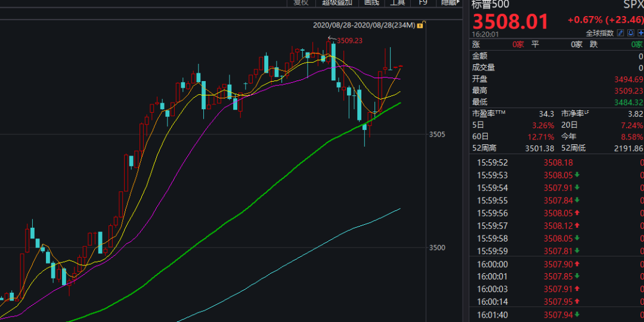The width and height of the screenshot is (644, 322).
Task: Click the 2020/08/28 date range label
Action: point(364,26)
